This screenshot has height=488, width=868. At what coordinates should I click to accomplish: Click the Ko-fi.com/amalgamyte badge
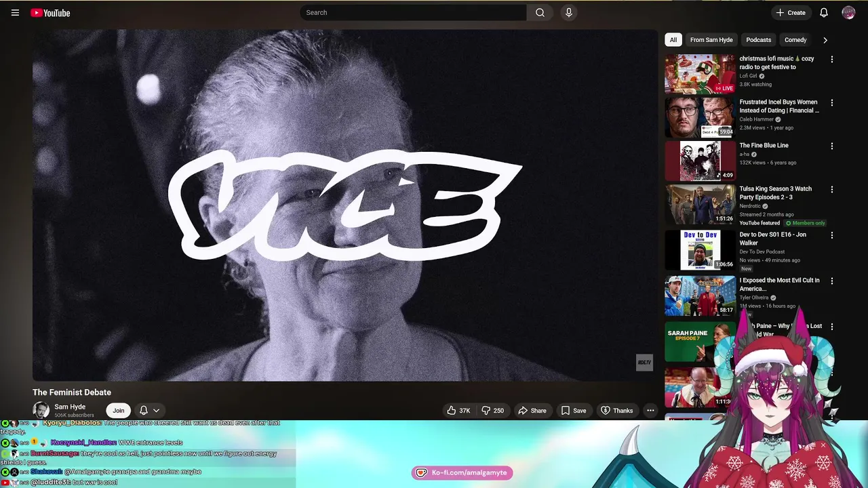pyautogui.click(x=462, y=472)
